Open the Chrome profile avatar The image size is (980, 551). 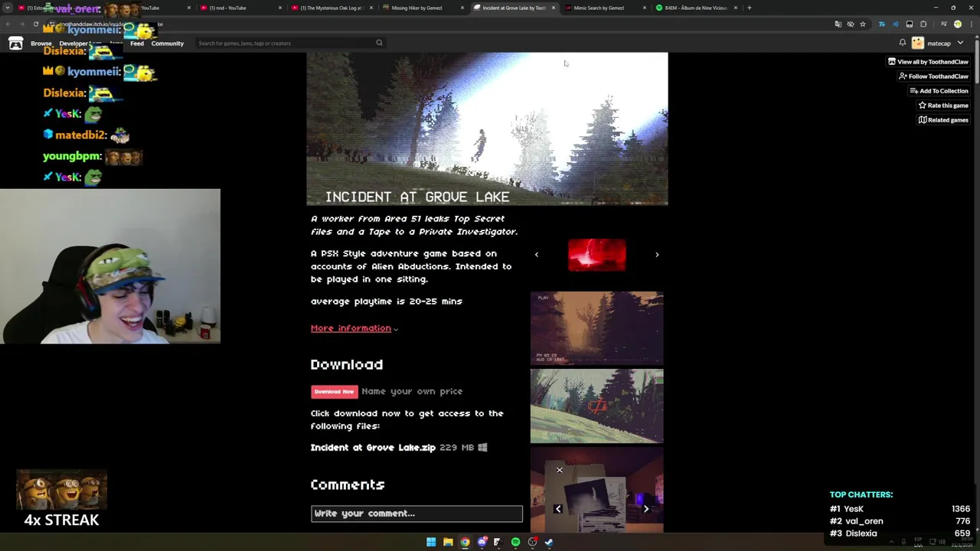[x=958, y=24]
